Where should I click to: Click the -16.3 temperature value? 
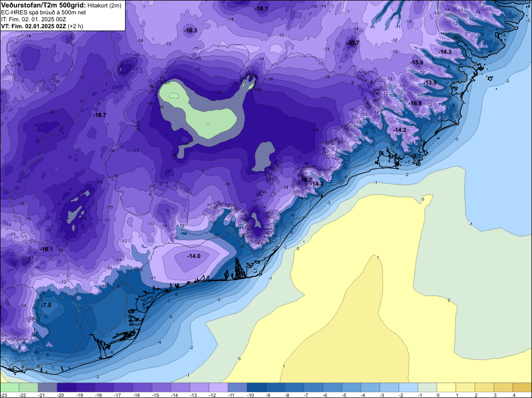click(x=190, y=30)
